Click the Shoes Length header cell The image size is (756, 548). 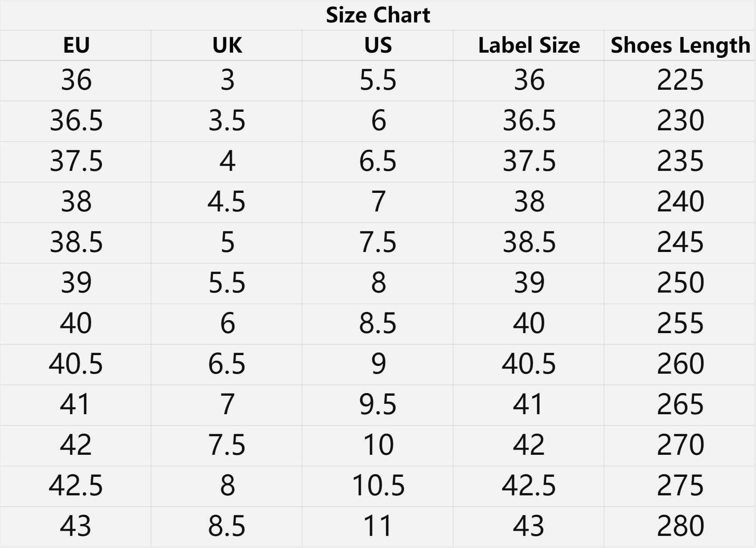click(680, 45)
